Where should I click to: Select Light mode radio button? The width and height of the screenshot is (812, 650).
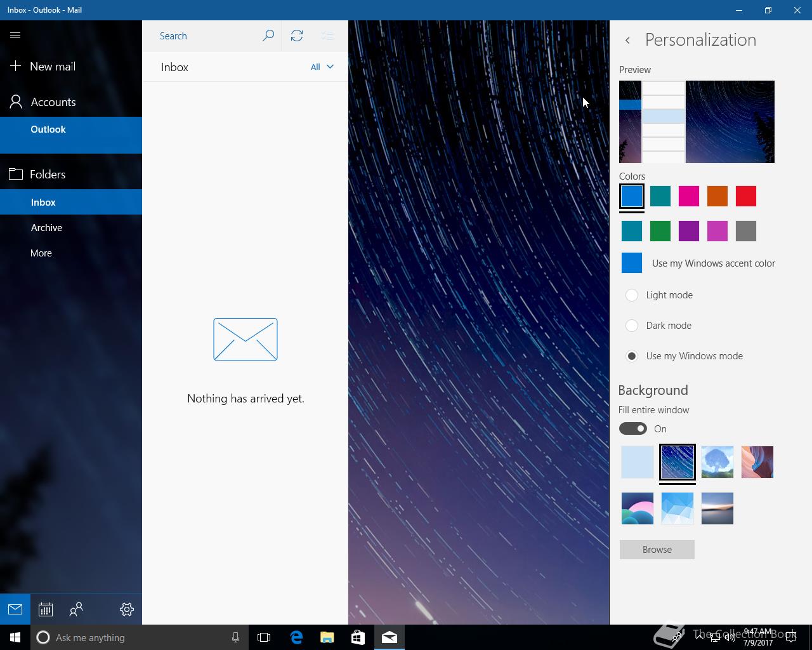632,295
